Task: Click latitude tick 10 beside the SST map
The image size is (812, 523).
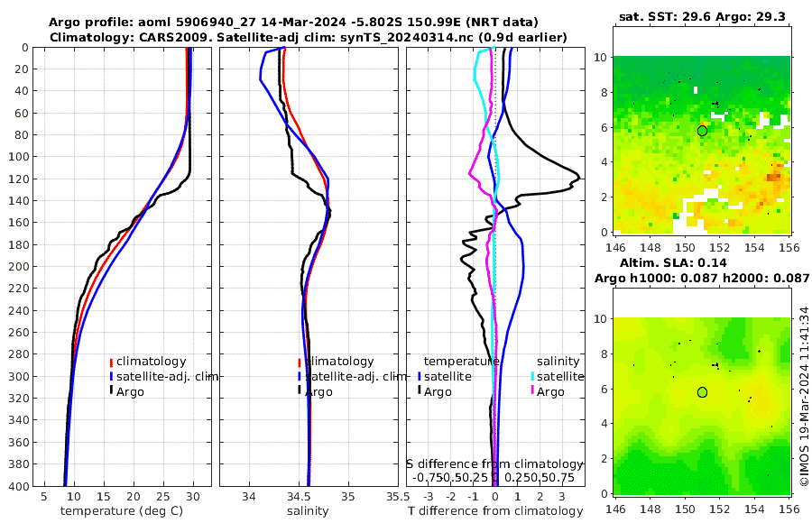Action: (600, 58)
